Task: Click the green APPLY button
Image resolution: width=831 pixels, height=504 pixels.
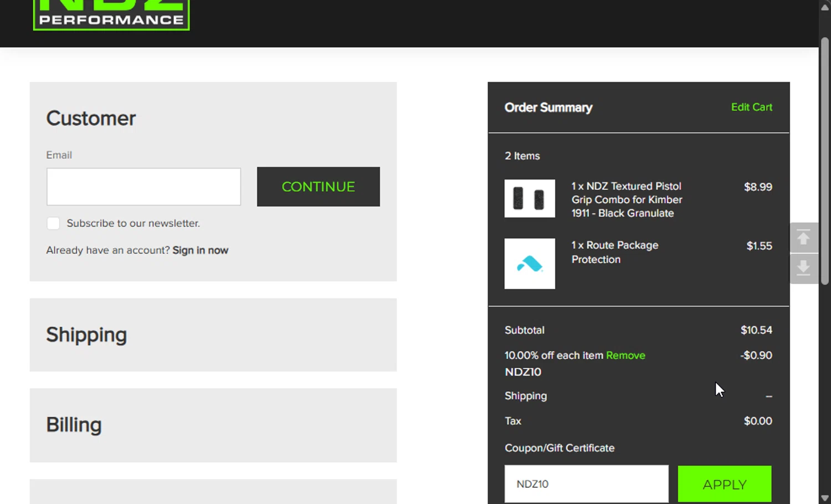Action: click(x=724, y=484)
